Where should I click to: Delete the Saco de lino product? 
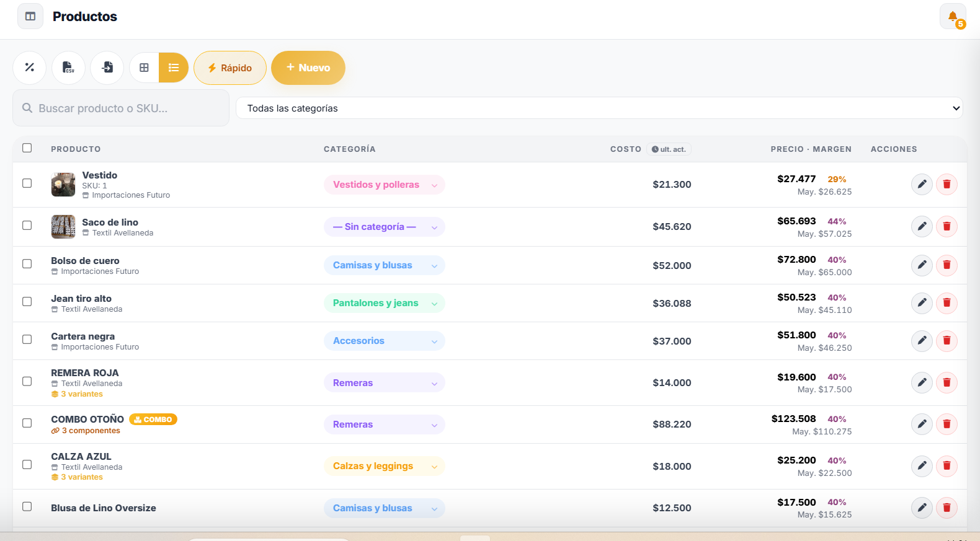(x=947, y=226)
